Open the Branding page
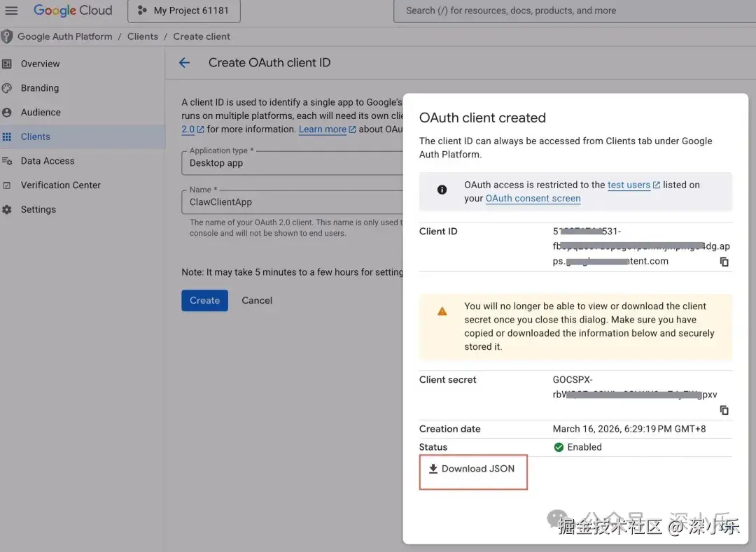Image resolution: width=756 pixels, height=552 pixels. tap(39, 88)
